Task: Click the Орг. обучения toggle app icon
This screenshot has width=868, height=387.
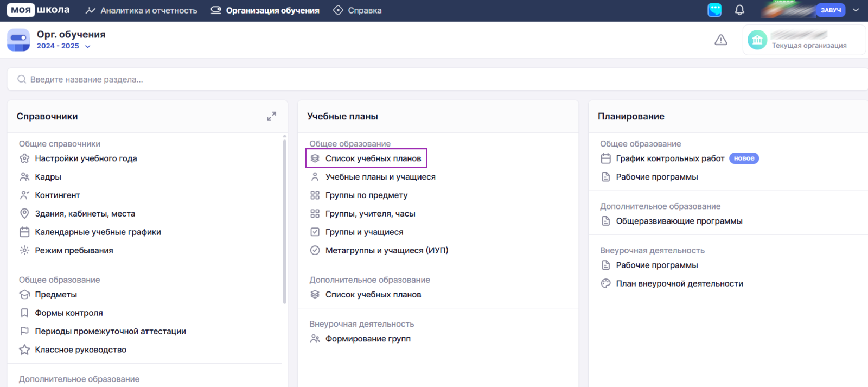Action: [x=18, y=40]
